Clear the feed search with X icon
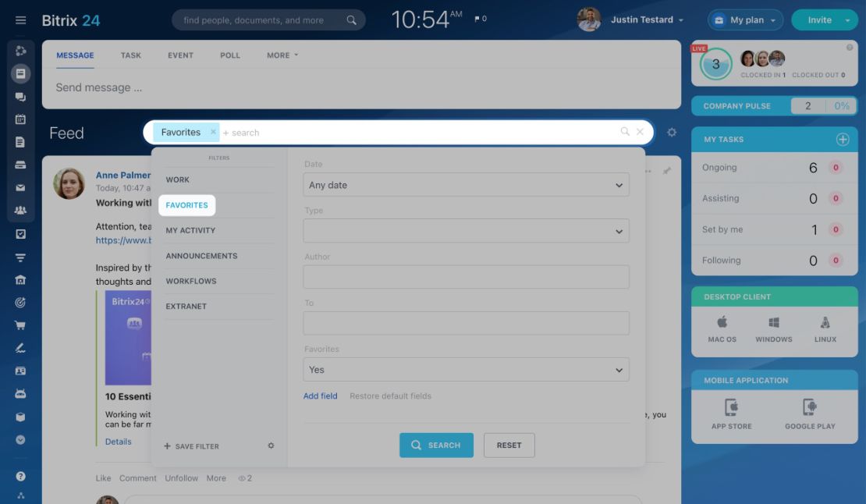The height and width of the screenshot is (504, 866). pyautogui.click(x=640, y=132)
